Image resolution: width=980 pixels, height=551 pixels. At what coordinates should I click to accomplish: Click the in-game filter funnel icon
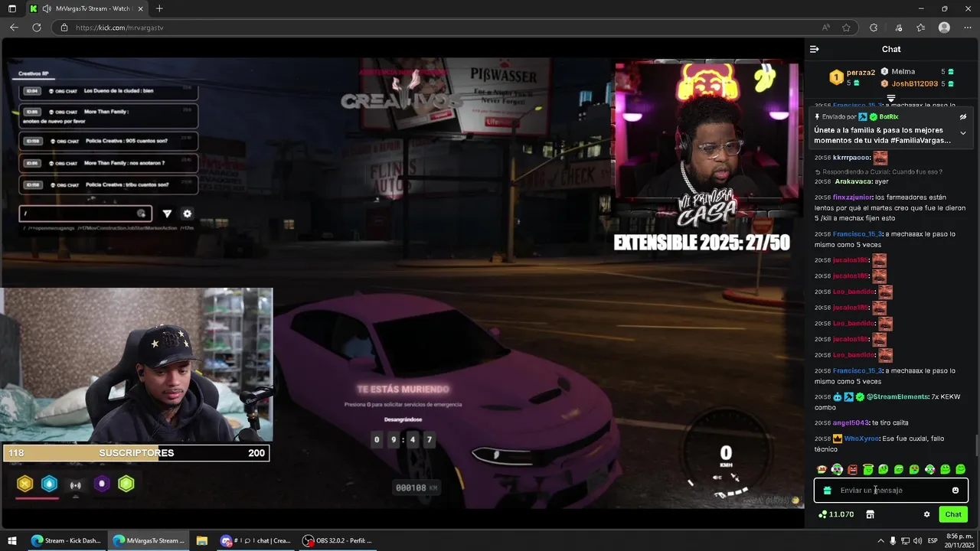(x=167, y=214)
